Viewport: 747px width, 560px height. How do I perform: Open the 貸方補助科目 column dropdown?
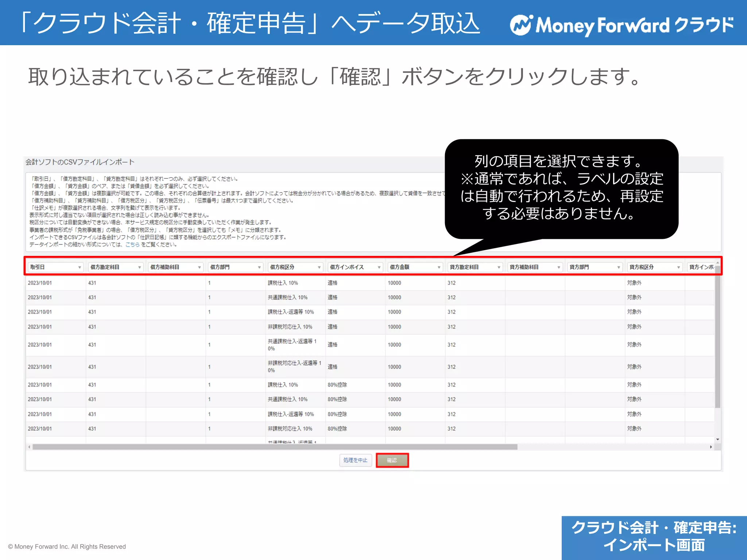(535, 267)
